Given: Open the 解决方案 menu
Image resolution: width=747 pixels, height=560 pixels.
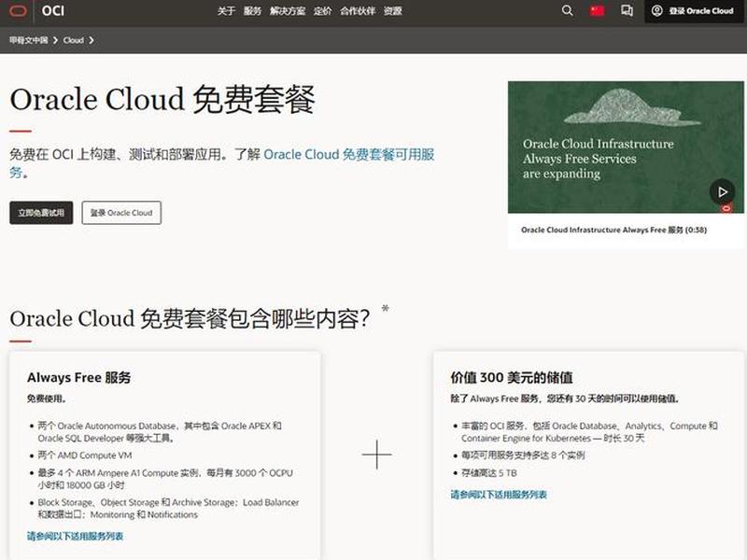Looking at the screenshot, I should click(x=288, y=11).
